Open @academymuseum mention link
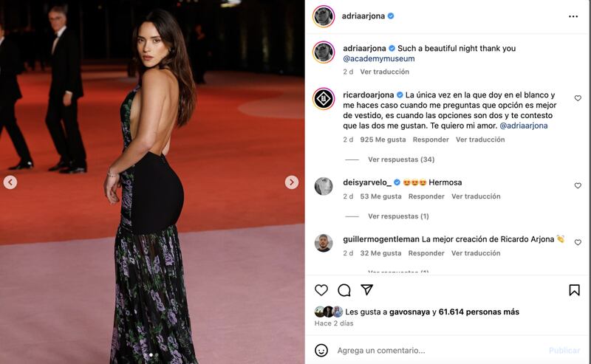 coord(379,58)
